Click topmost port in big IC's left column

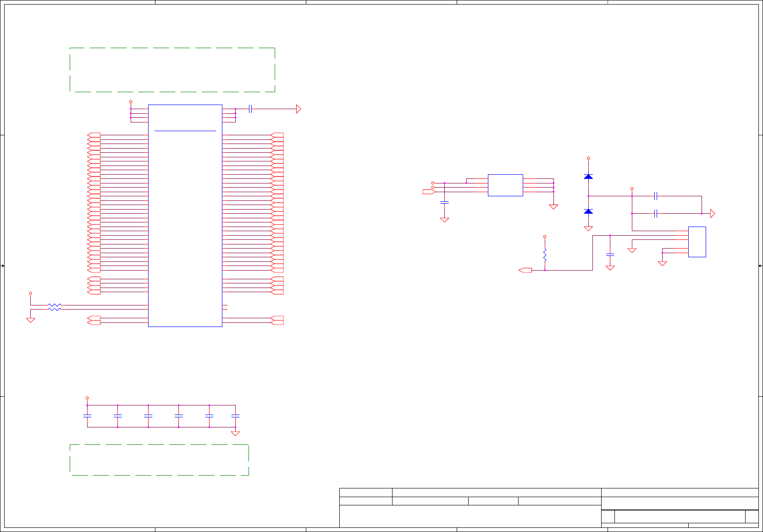pyautogui.click(x=94, y=135)
